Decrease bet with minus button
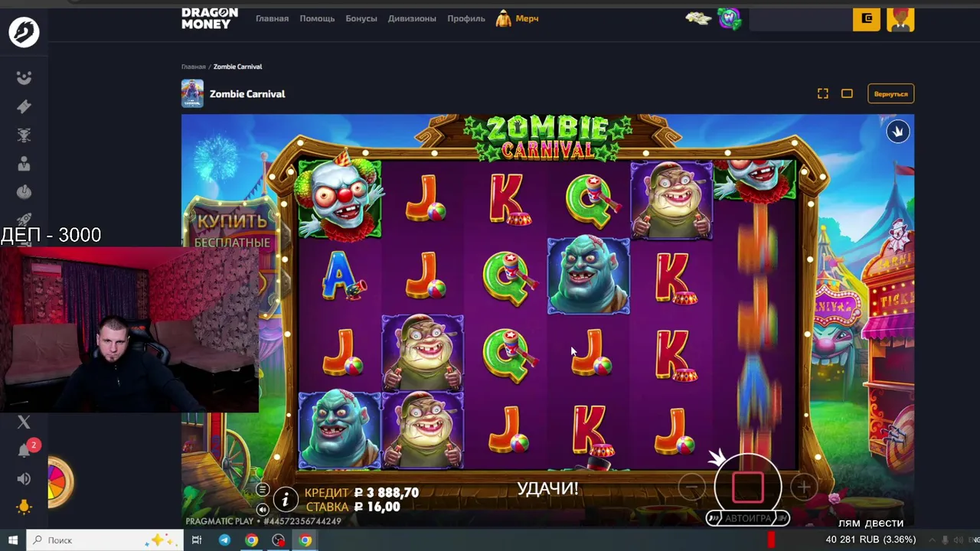980x551 pixels. pos(691,487)
